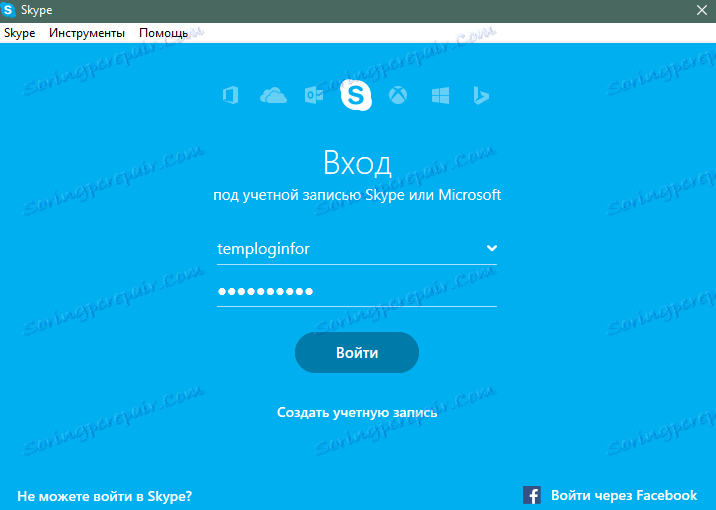716x510 pixels.
Task: Click Не можете войти в Skype? link
Action: [105, 496]
